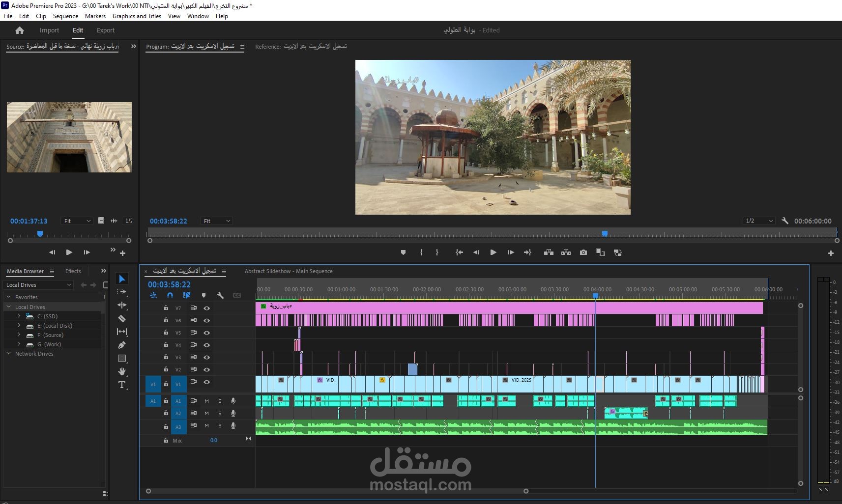
Task: Click the Export Frame camera icon
Action: pyautogui.click(x=583, y=252)
